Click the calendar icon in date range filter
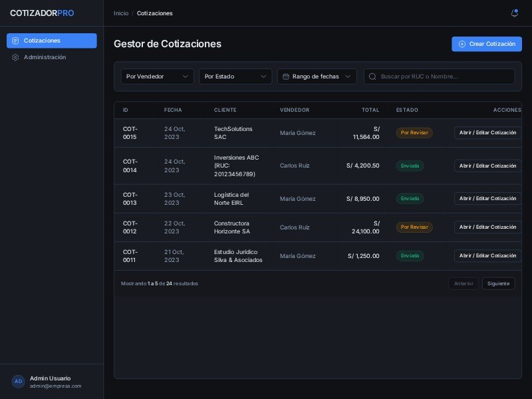This screenshot has height=399, width=532. tap(286, 76)
